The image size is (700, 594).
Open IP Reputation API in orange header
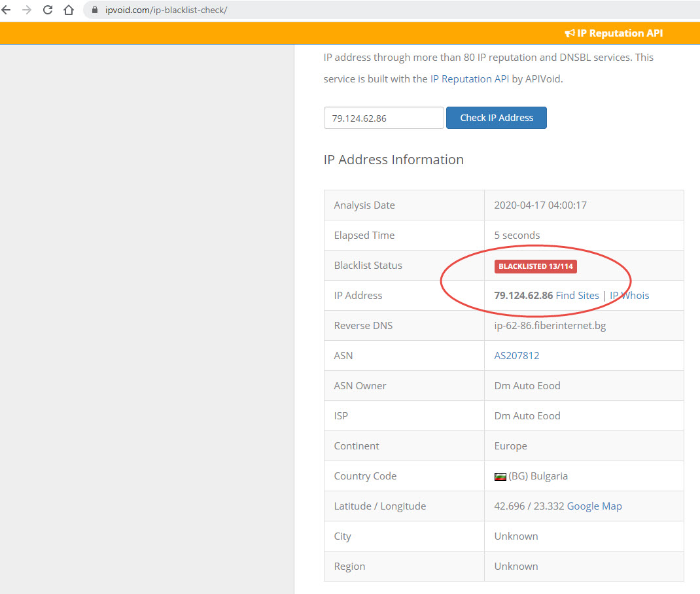[620, 33]
